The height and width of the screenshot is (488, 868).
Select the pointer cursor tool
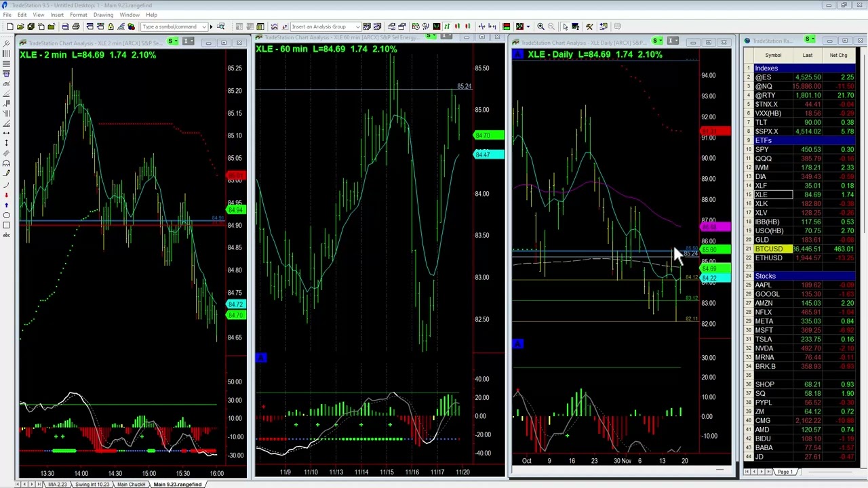click(x=566, y=26)
